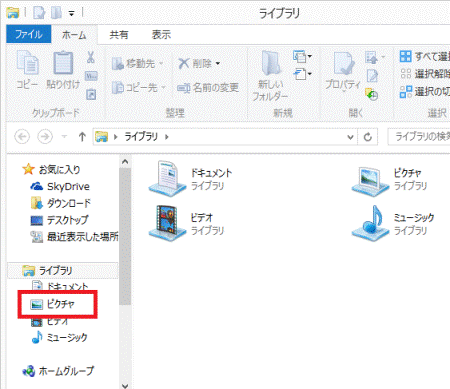Open Quick Access Toolbar customize dropdown
Viewport: 450px width, 389px height.
(x=71, y=13)
